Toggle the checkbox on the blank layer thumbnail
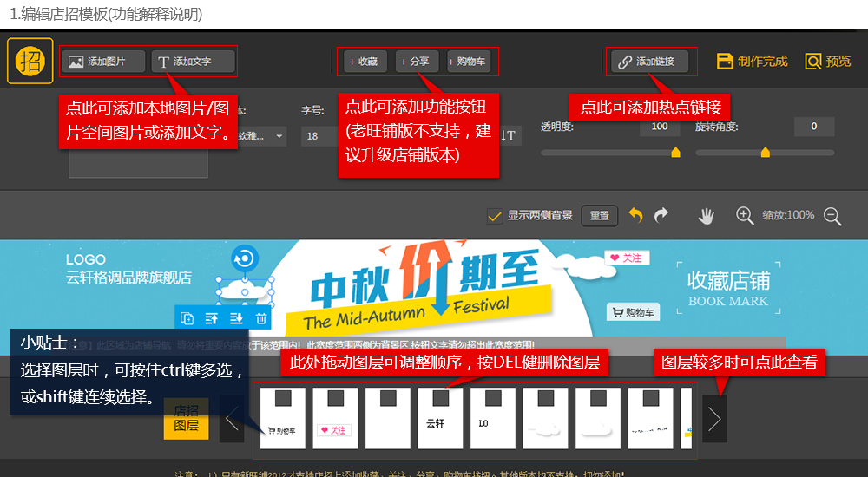868x477 pixels. tap(389, 398)
